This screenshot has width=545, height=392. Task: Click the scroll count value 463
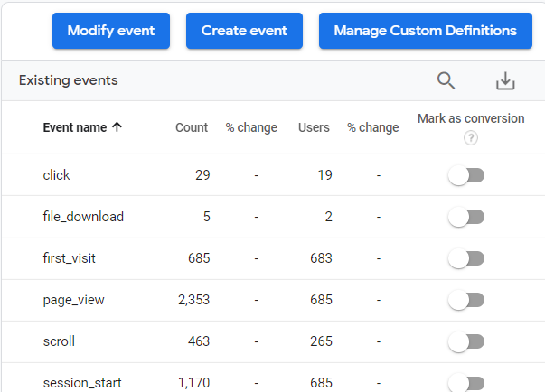tap(199, 341)
